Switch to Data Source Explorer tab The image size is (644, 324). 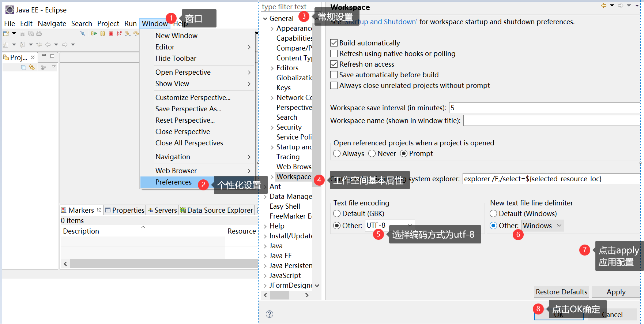click(216, 210)
